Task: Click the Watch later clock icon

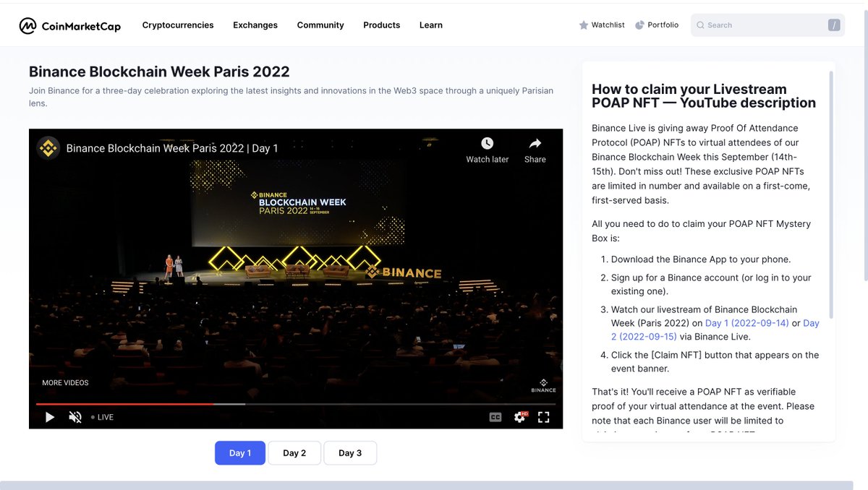Action: click(488, 143)
